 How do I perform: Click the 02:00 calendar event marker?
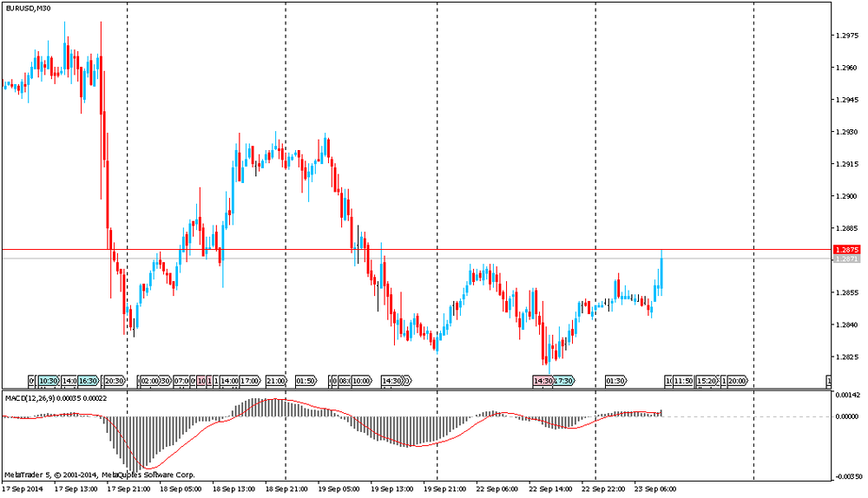click(150, 381)
